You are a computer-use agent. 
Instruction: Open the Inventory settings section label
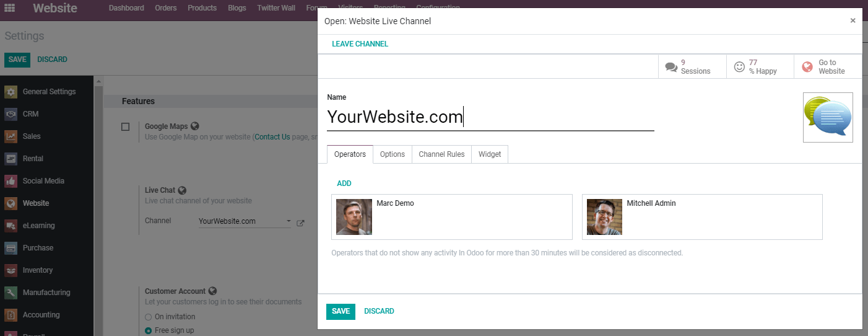click(x=38, y=270)
